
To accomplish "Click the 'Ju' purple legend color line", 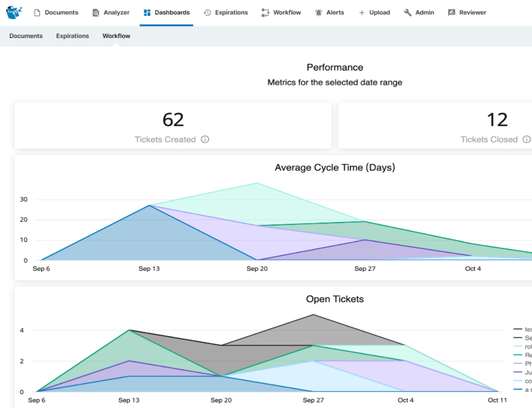I will [x=518, y=372].
